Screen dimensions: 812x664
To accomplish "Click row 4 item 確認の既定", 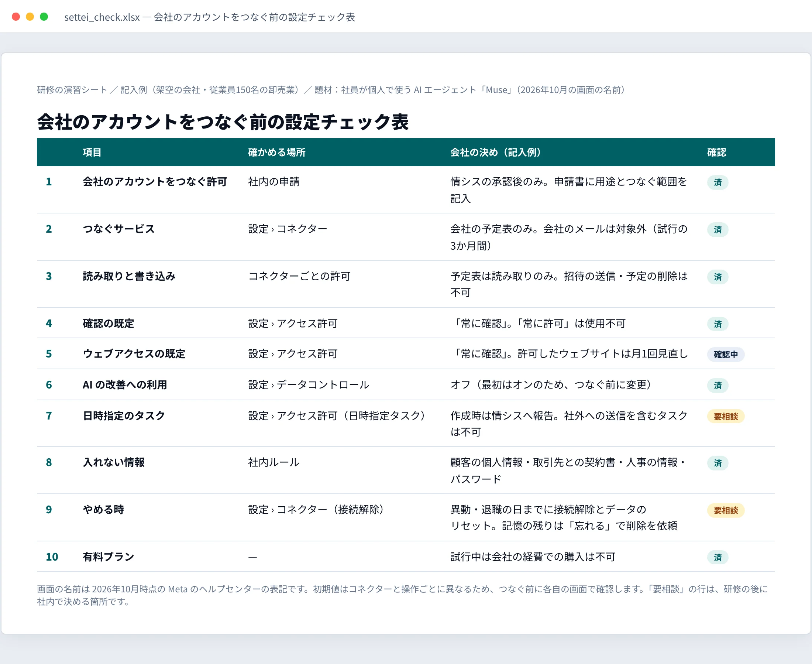I will [108, 324].
